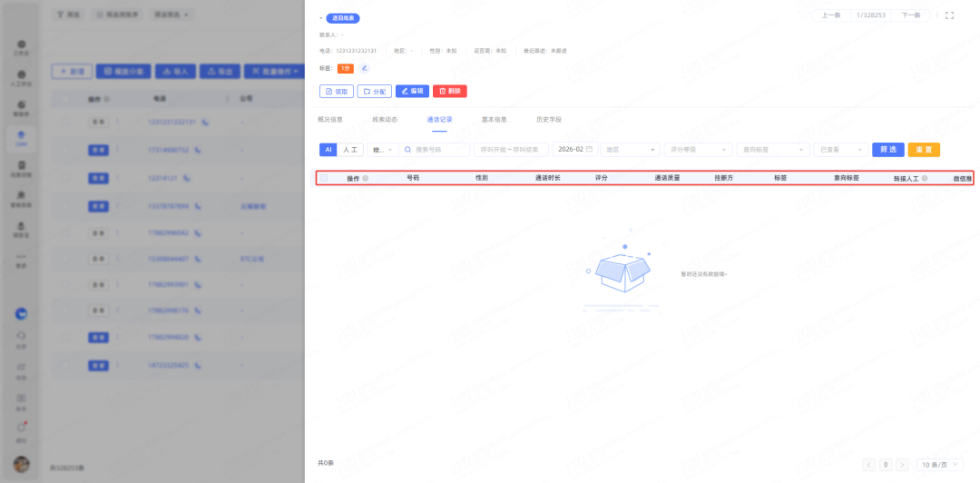980x483 pixels.
Task: Click the help icon beside 操作 column
Action: point(366,179)
